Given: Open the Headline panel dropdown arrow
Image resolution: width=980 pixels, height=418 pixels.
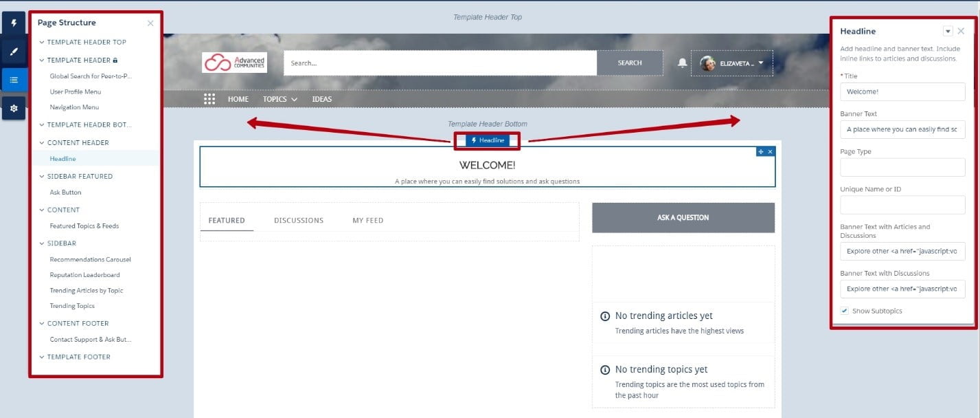Looking at the screenshot, I should (x=948, y=31).
